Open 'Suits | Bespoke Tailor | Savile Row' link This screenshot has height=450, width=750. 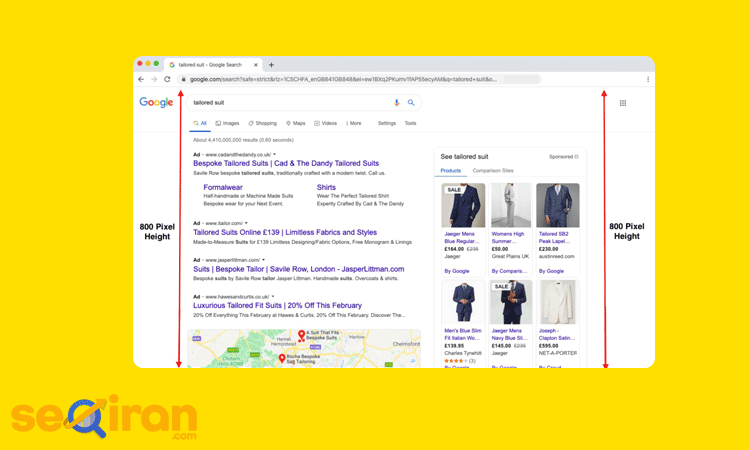click(x=298, y=269)
